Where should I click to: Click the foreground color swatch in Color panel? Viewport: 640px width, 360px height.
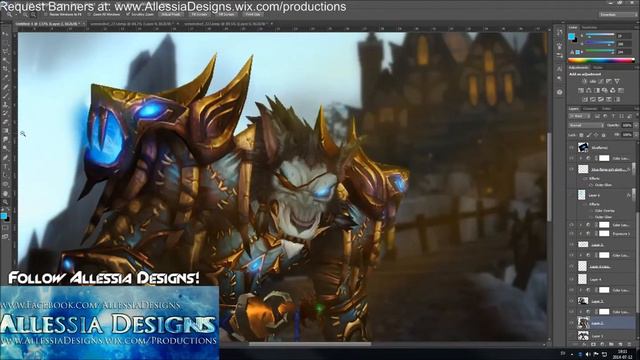[x=571, y=37]
